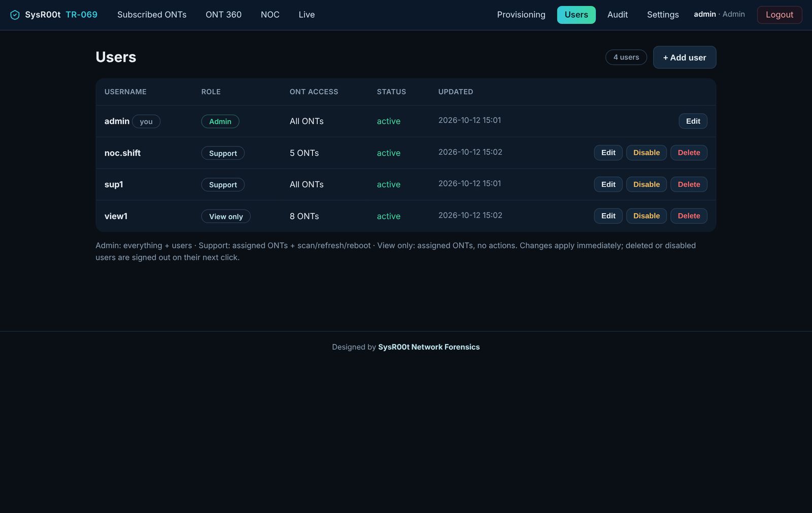This screenshot has width=812, height=513.
Task: Click the + Add user button
Action: 684,57
